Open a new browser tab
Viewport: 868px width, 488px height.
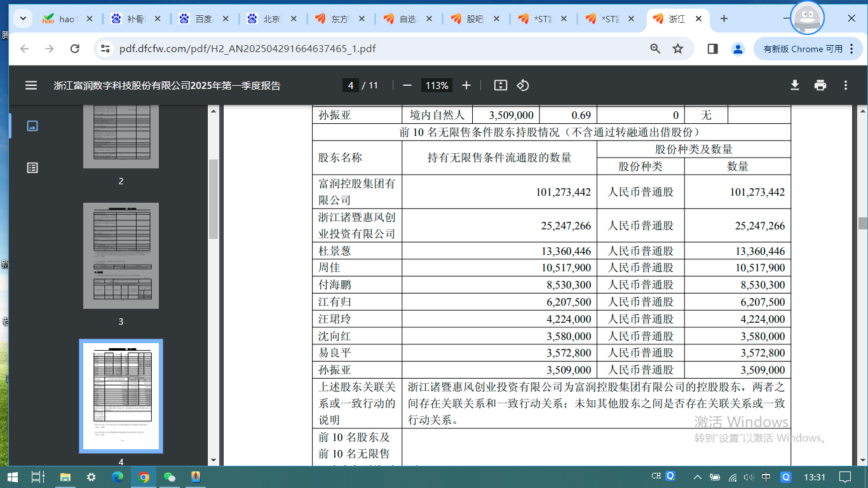point(724,18)
